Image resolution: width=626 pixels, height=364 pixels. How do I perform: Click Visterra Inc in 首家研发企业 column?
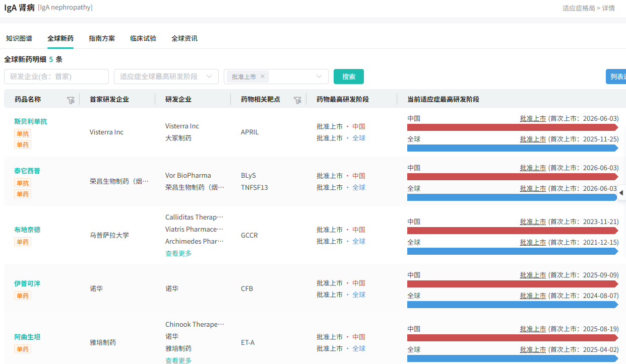(x=106, y=132)
